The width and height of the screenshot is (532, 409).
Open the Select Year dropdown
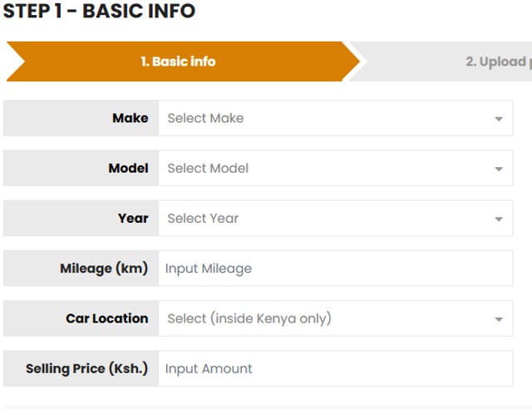(x=324, y=219)
